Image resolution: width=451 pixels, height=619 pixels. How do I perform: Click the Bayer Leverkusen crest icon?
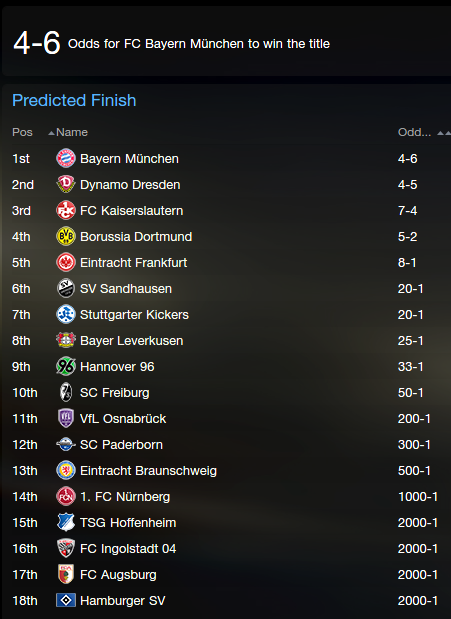coord(66,340)
